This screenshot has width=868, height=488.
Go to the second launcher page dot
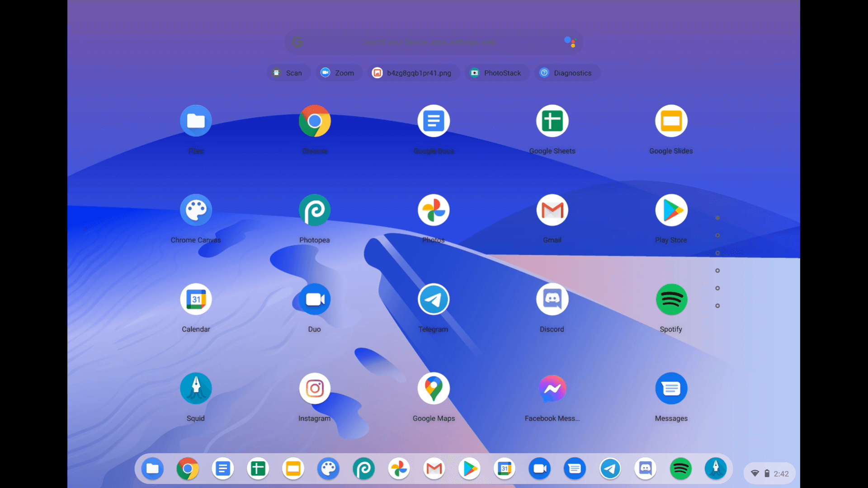(x=717, y=235)
